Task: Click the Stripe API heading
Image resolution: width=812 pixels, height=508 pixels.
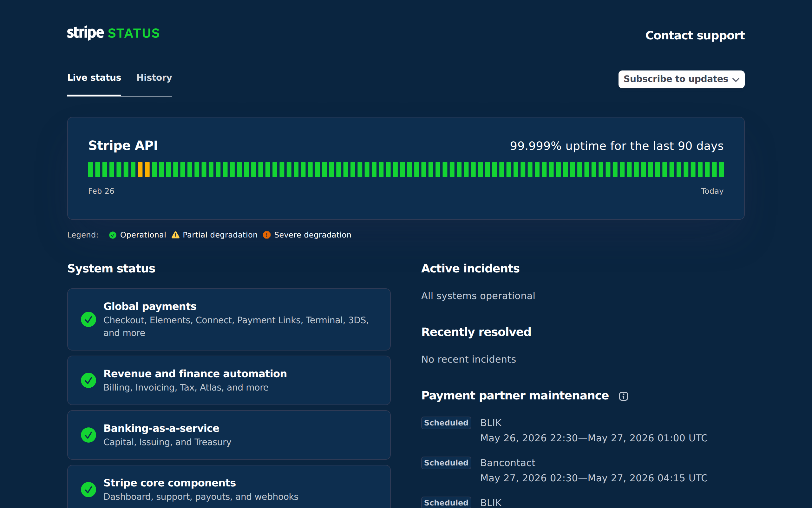Action: [123, 145]
